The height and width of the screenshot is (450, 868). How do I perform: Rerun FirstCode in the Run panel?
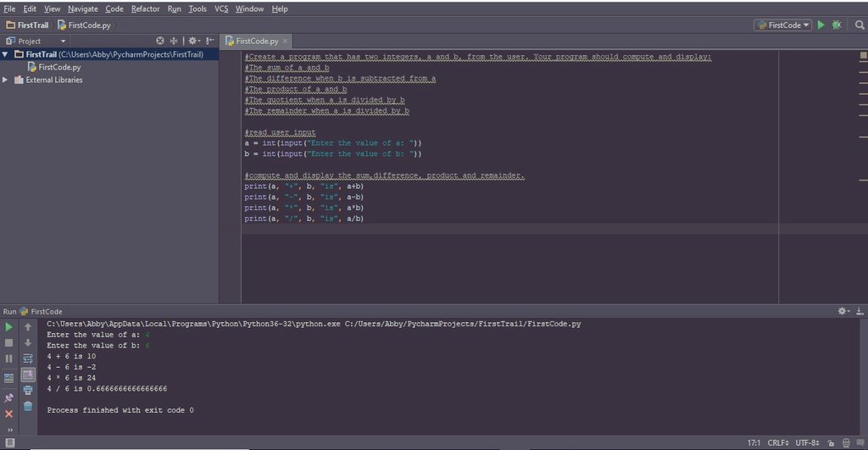8,327
